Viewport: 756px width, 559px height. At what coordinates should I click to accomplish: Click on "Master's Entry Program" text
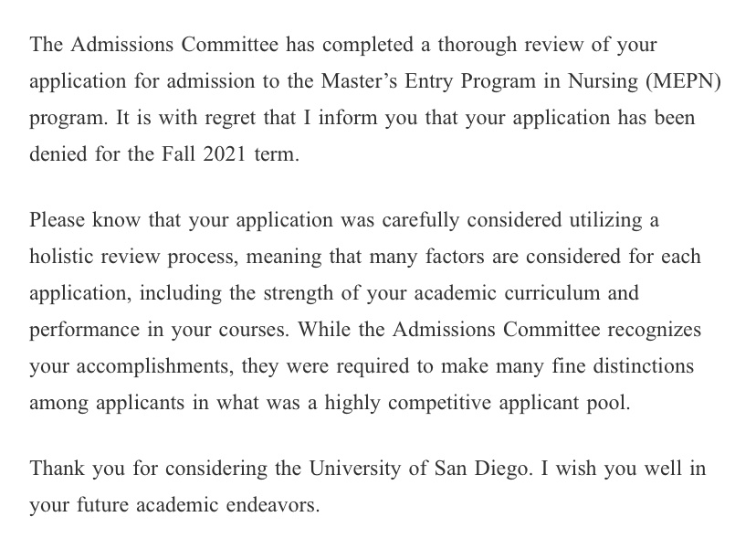pos(428,81)
